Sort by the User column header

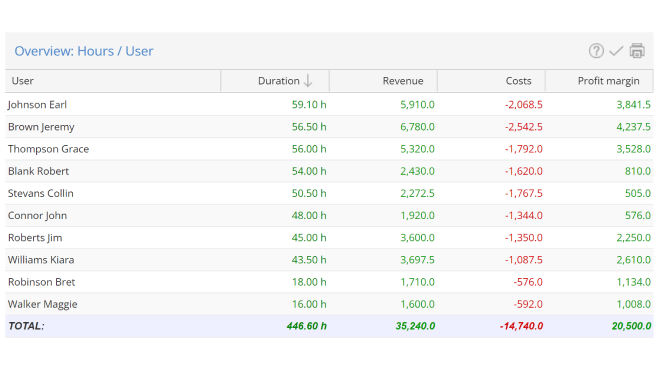[113, 81]
